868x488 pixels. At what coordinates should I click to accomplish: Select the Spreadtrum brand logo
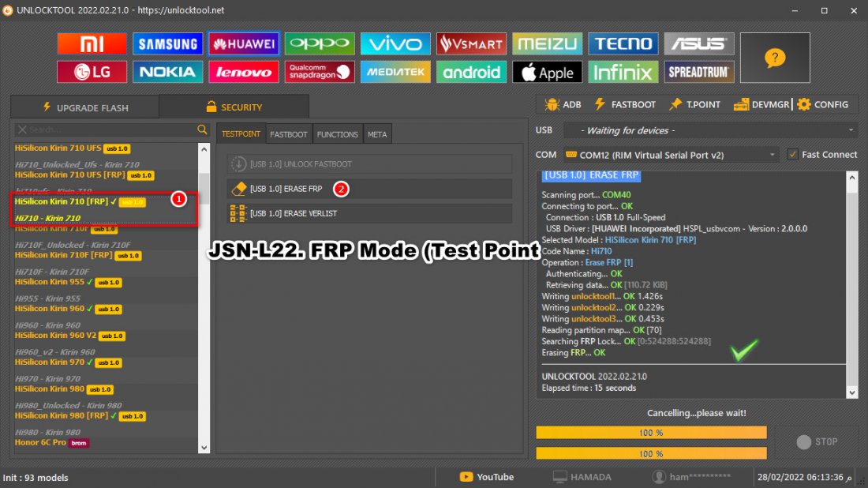coord(699,72)
